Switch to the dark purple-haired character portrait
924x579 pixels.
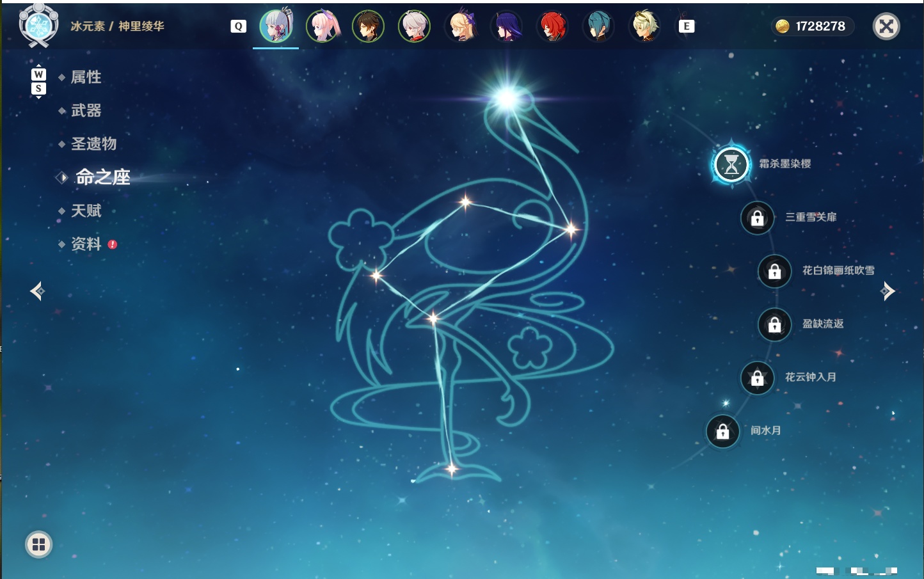[507, 26]
